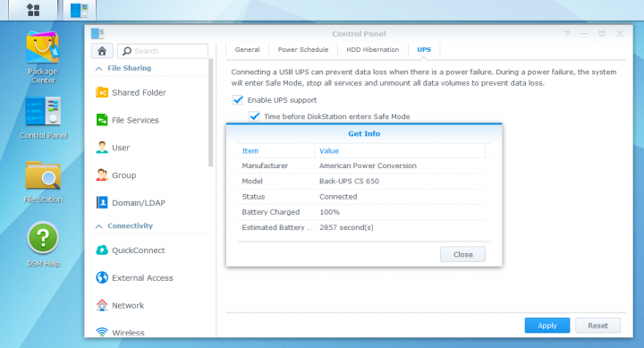Switch to the HDD Hibernation tab
The width and height of the screenshot is (644, 348).
[372, 50]
